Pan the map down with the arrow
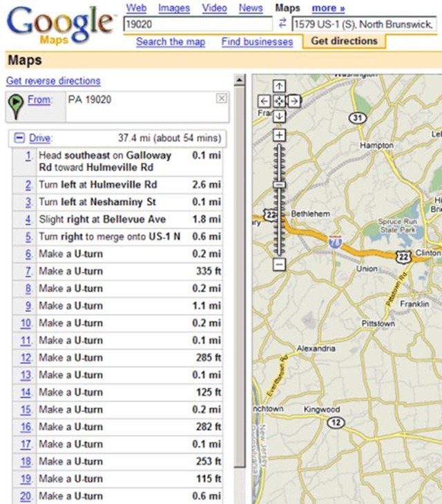The image size is (442, 504). 279,115
